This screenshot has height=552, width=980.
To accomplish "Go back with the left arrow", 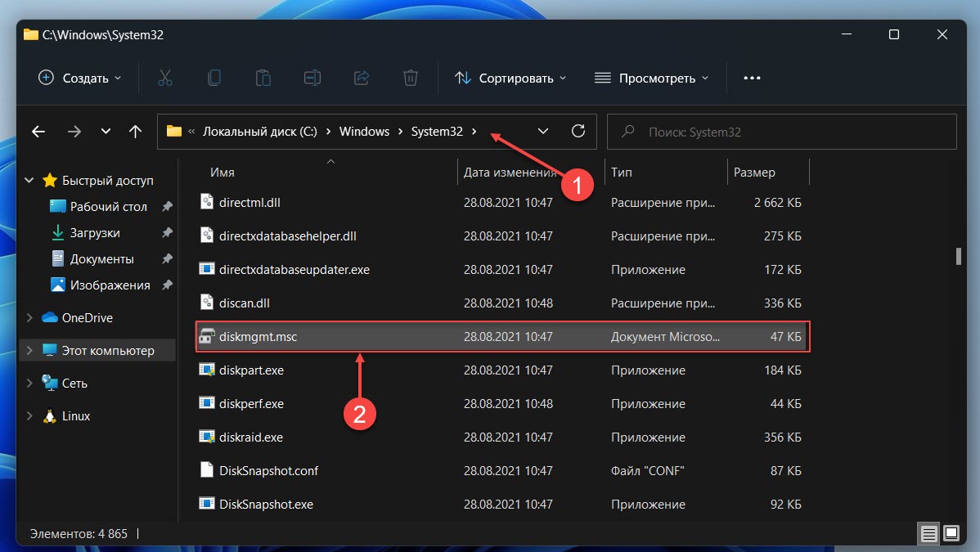I will point(38,132).
